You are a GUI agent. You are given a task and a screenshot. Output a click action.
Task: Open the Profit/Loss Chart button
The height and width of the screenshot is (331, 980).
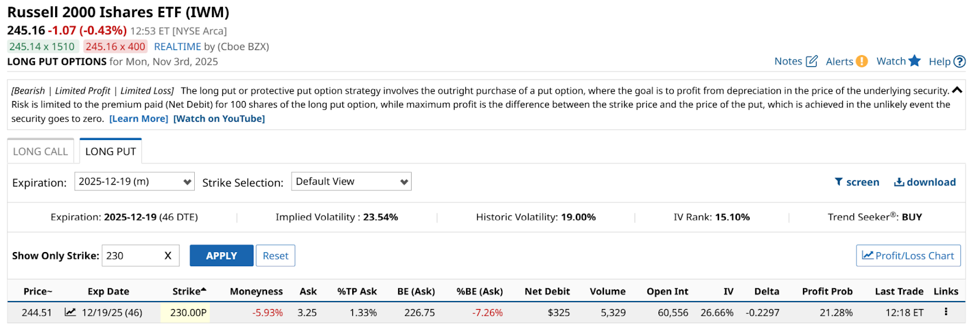[908, 256]
